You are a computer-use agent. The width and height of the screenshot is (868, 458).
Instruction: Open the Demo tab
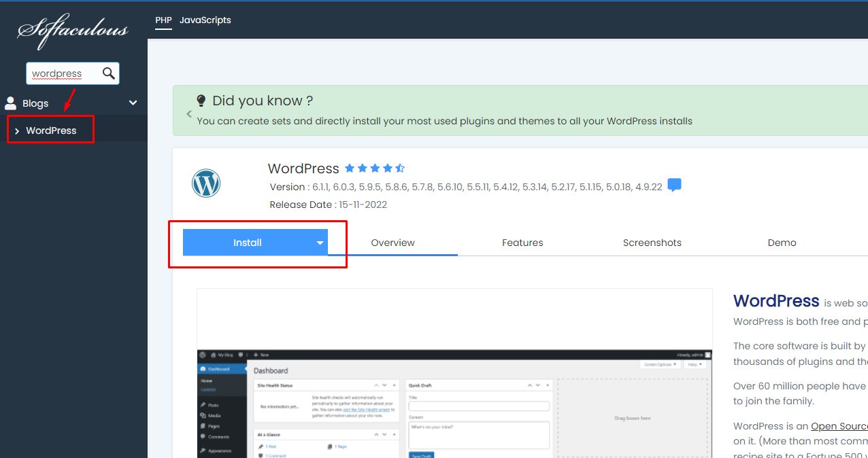(x=782, y=243)
